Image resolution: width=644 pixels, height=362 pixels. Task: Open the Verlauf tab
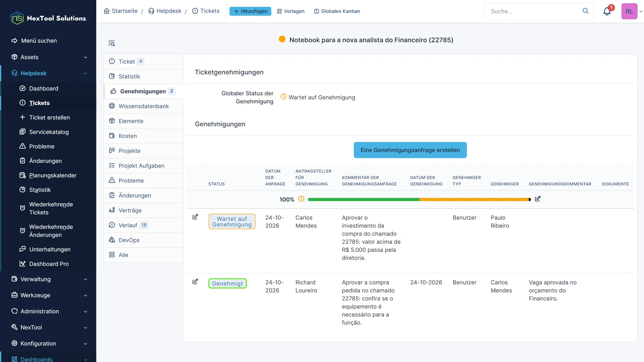pyautogui.click(x=143, y=225)
